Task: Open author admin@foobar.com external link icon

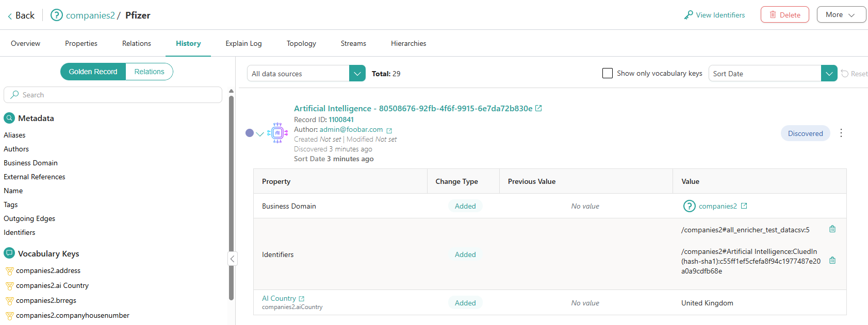Action: [x=389, y=130]
